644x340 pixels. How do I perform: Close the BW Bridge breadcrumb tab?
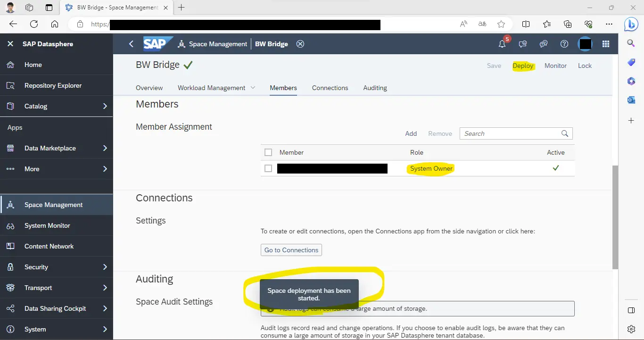(300, 44)
